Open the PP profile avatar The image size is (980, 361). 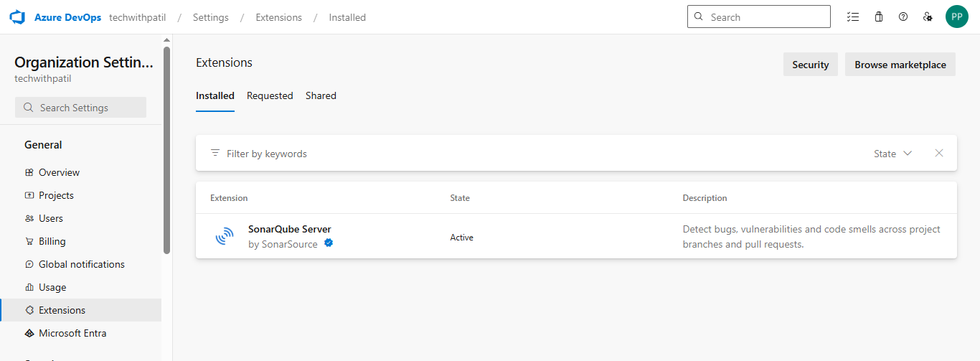click(x=957, y=17)
